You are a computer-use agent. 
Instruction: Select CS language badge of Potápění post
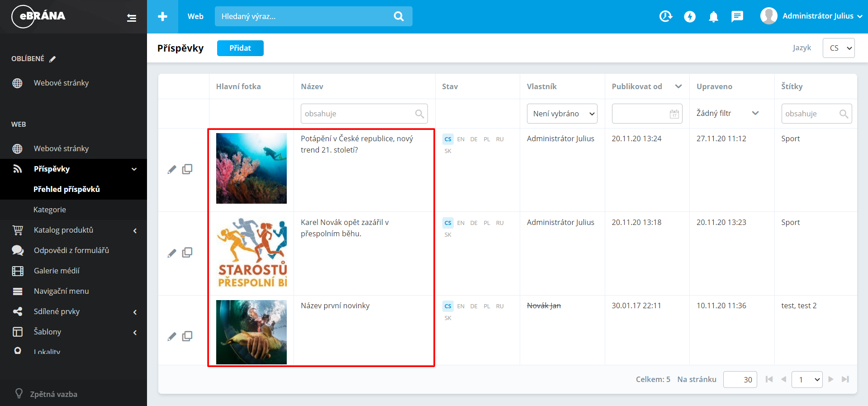(x=448, y=139)
